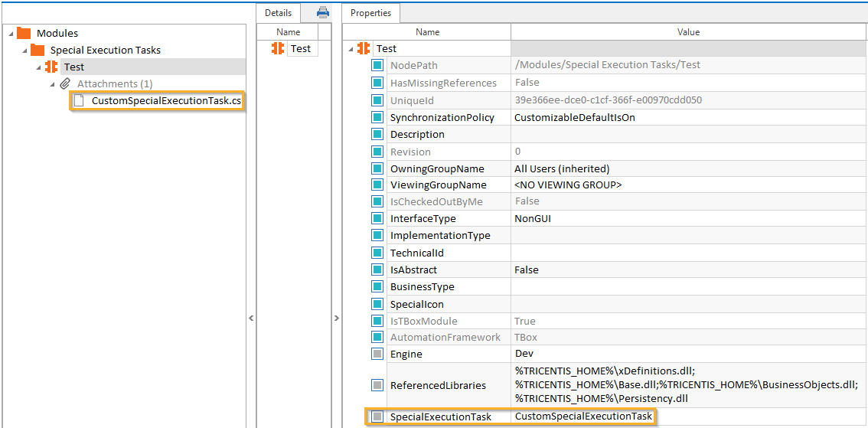
Task: Collapse the Attachments node arrow
Action: [x=52, y=83]
